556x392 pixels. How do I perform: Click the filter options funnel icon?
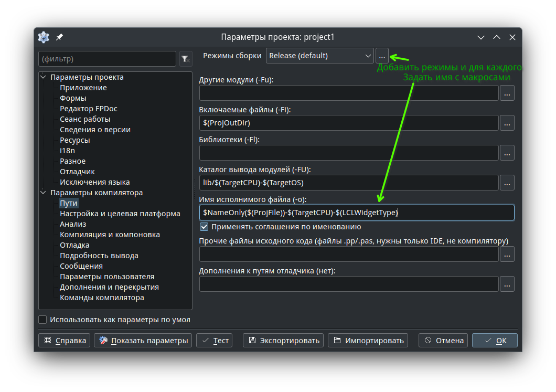[x=186, y=59]
